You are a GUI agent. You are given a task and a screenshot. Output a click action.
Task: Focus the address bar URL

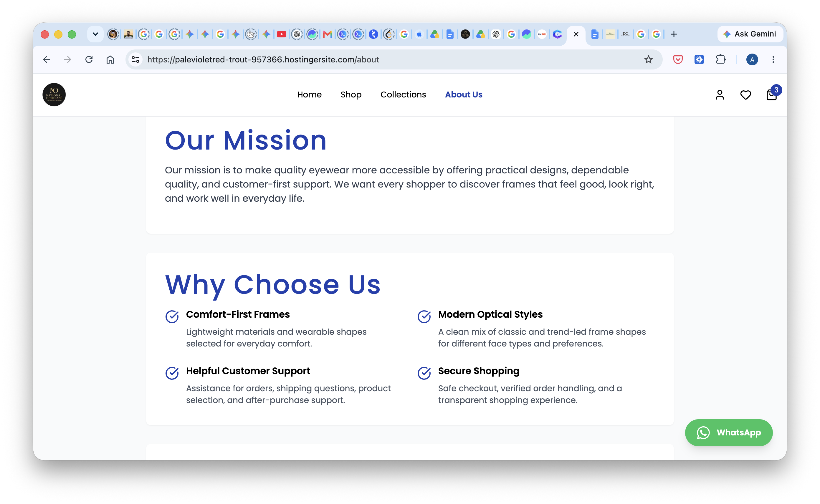coord(263,59)
